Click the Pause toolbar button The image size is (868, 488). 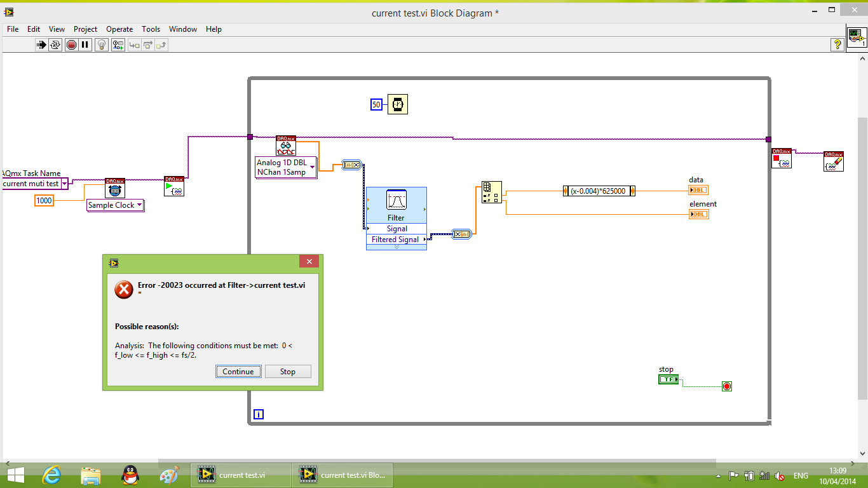coord(85,44)
